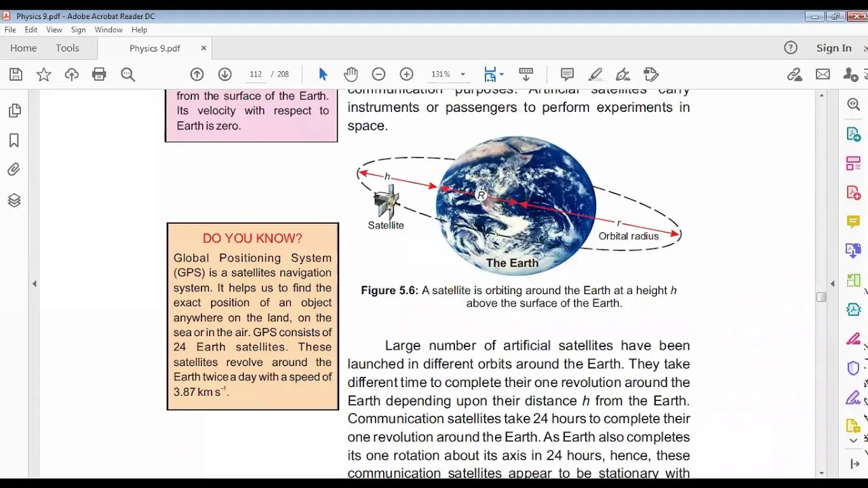Open the View menu

(54, 30)
